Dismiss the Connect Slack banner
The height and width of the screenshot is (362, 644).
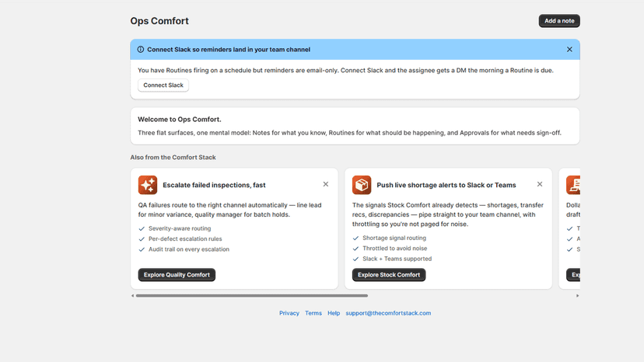(x=569, y=49)
